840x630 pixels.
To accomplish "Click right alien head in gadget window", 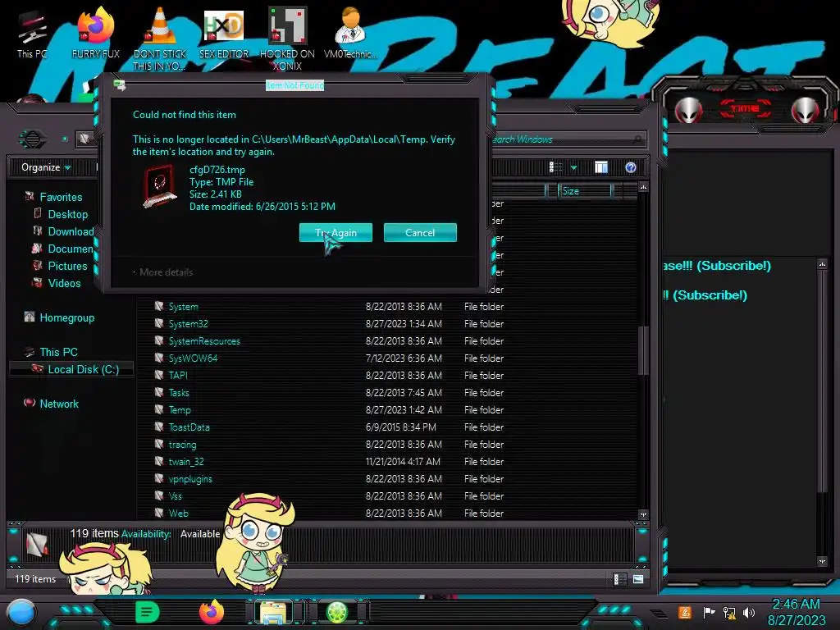I will point(805,111).
